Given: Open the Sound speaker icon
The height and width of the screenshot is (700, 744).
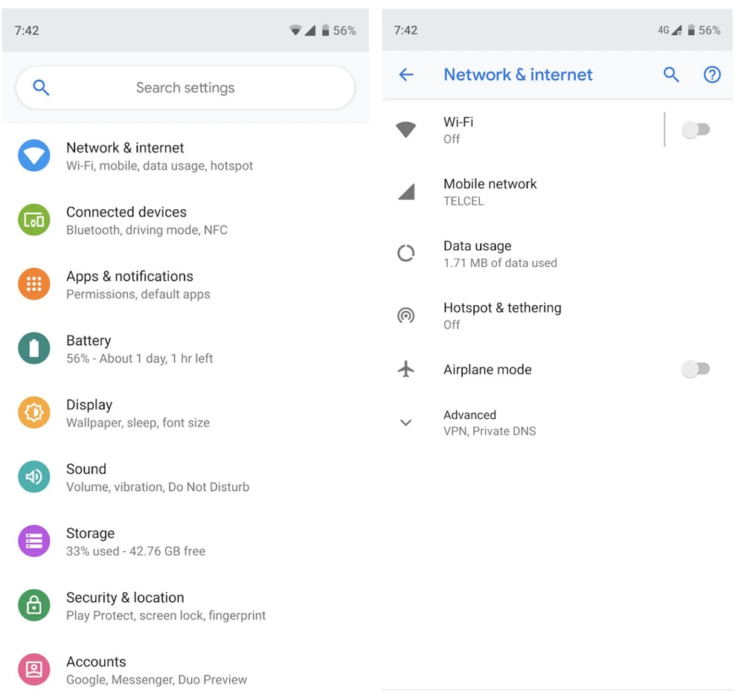Looking at the screenshot, I should [34, 477].
